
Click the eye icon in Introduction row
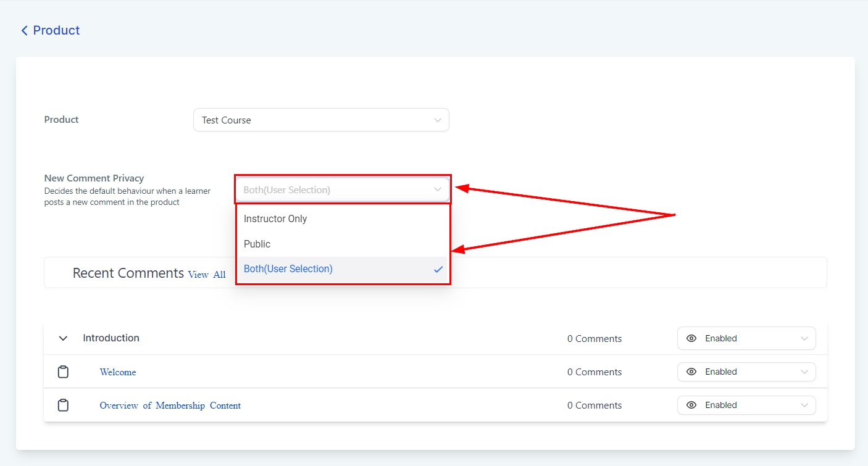click(691, 338)
